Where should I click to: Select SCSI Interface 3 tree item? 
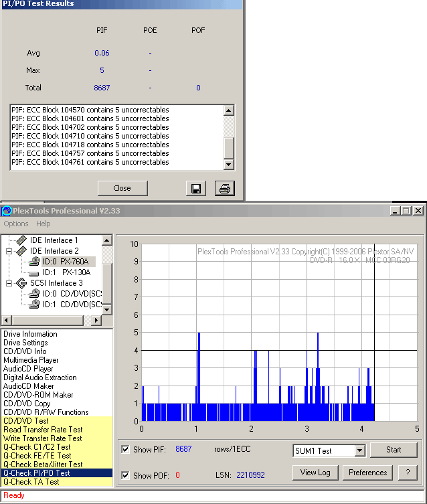(56, 283)
